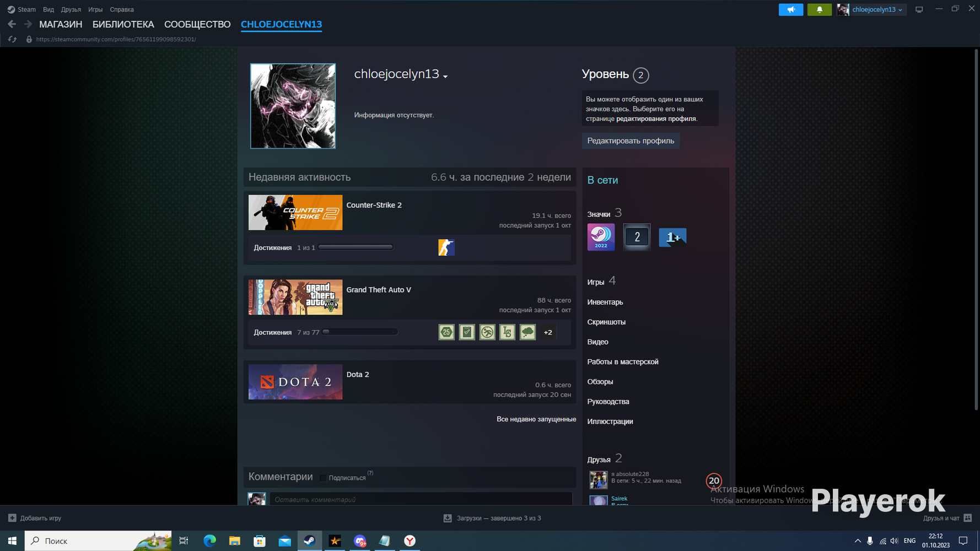Go back with the left arrow

[x=12, y=24]
